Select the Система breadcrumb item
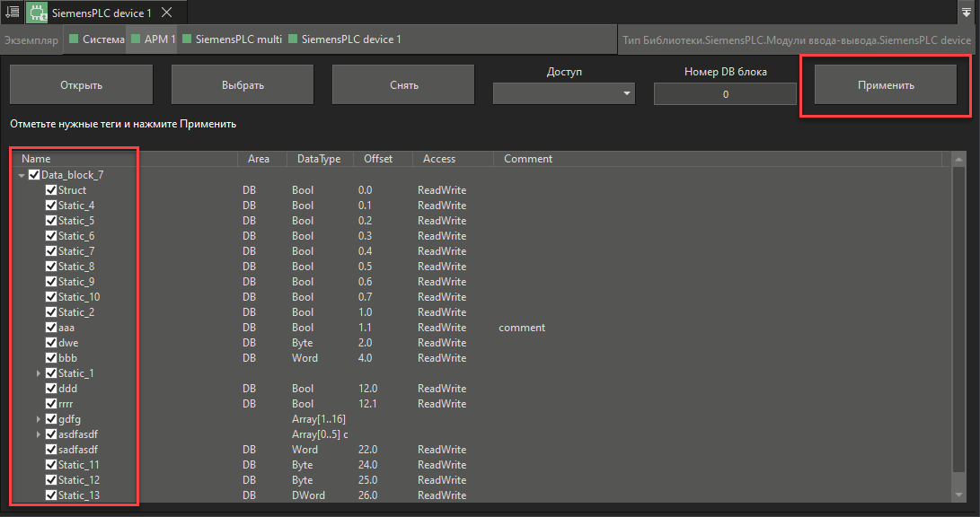 96,39
